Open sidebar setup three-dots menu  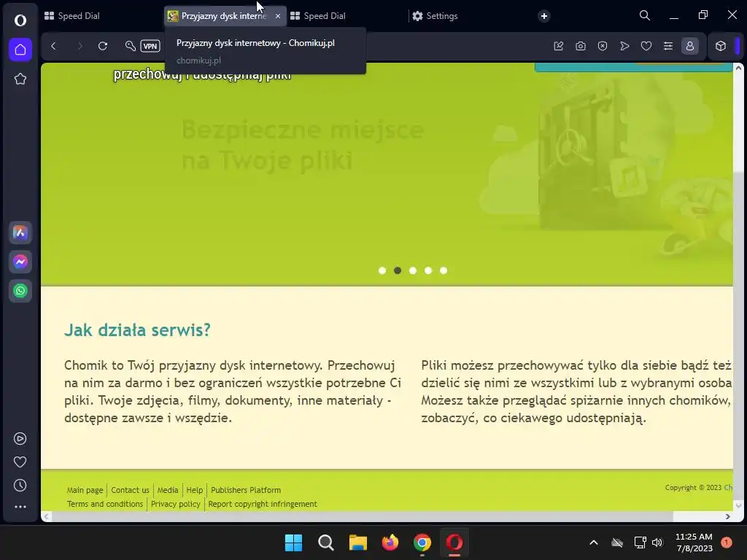[20, 507]
